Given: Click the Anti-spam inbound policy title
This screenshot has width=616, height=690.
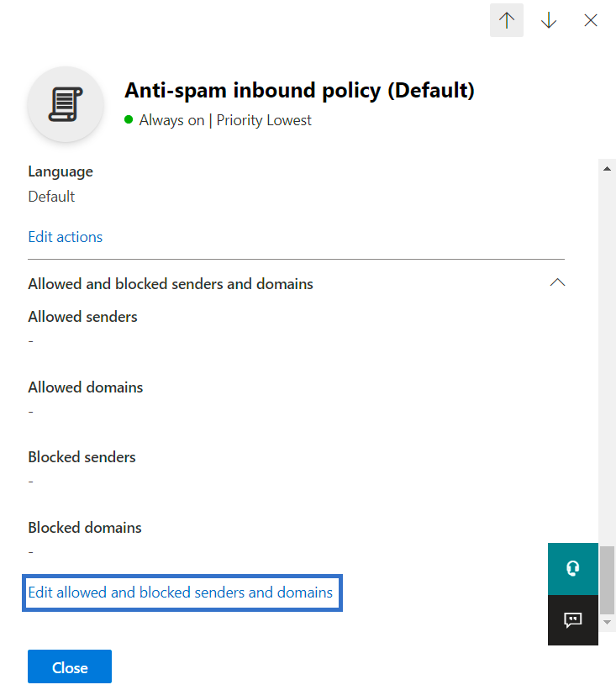Looking at the screenshot, I should 299,90.
